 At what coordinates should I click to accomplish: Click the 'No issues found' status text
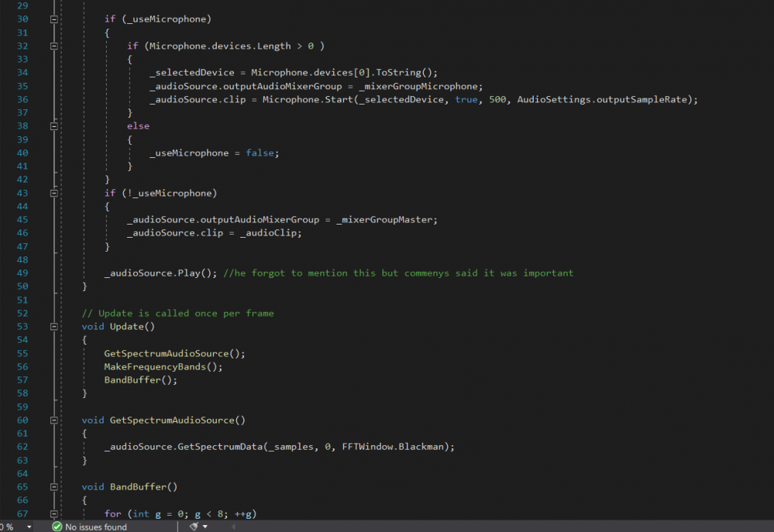coord(95,527)
